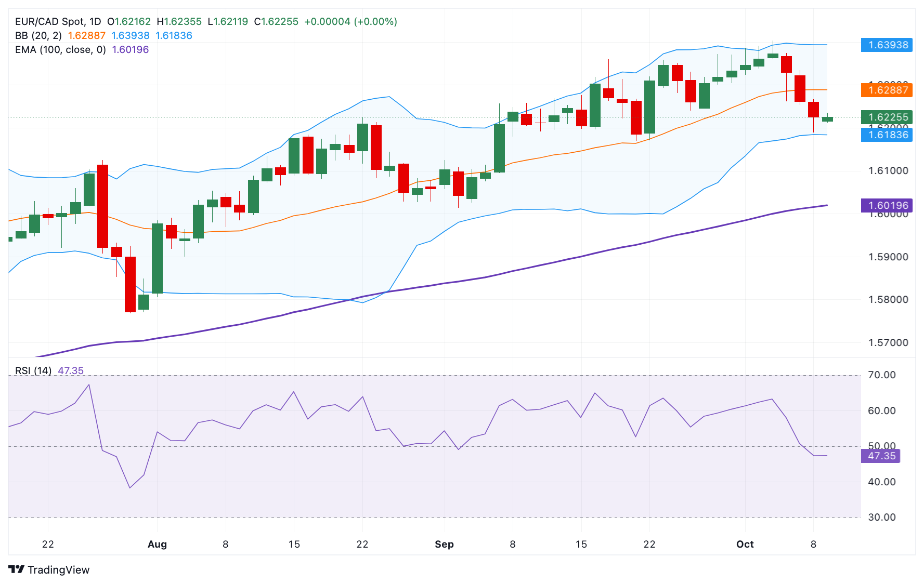Click the Oct label on time axis
Viewport: 924px width, 584px height.
(x=745, y=544)
